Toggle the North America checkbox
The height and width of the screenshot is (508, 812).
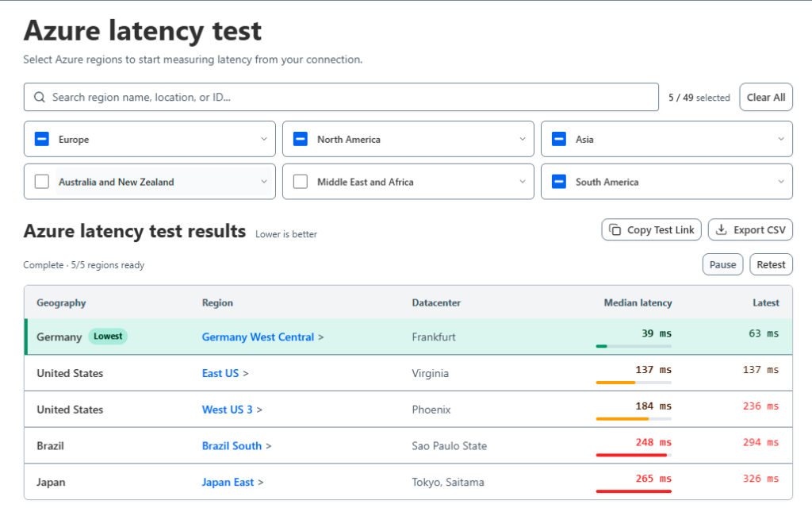pyautogui.click(x=301, y=139)
